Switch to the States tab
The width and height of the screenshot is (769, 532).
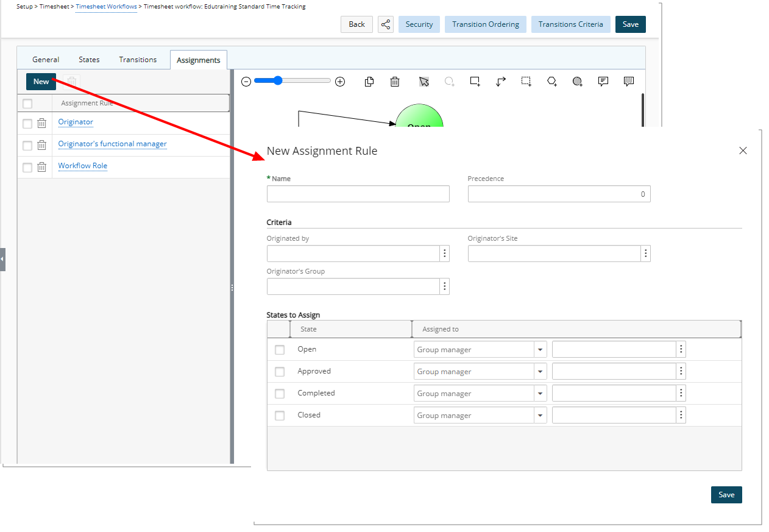pyautogui.click(x=89, y=60)
